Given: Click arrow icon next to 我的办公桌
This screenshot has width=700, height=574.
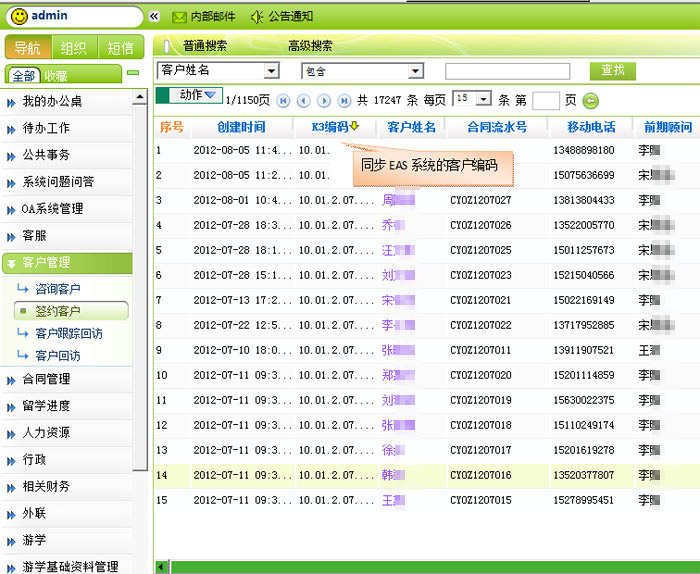Looking at the screenshot, I should (x=11, y=103).
